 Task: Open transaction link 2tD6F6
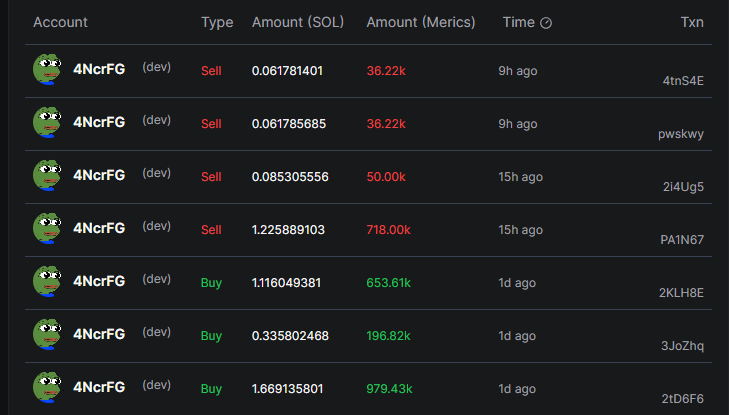tap(683, 399)
